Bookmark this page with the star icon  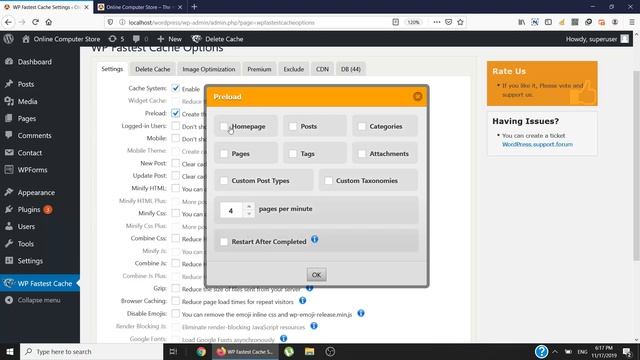pos(460,22)
